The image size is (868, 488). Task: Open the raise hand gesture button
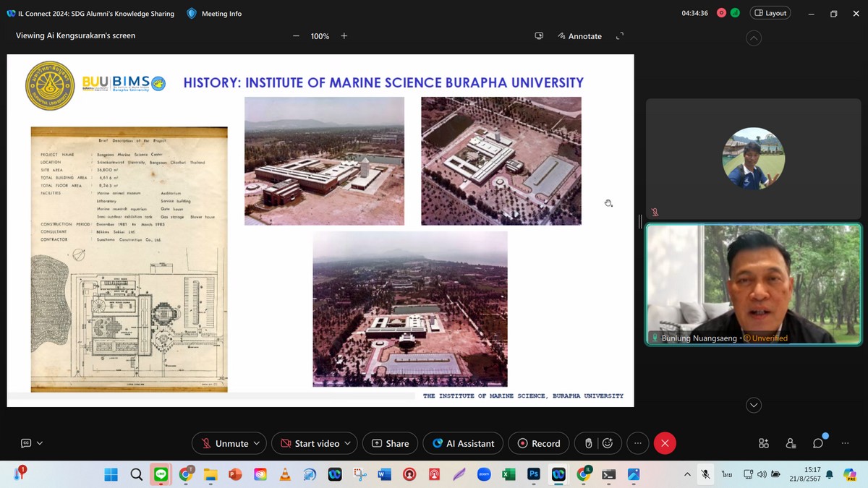[589, 443]
